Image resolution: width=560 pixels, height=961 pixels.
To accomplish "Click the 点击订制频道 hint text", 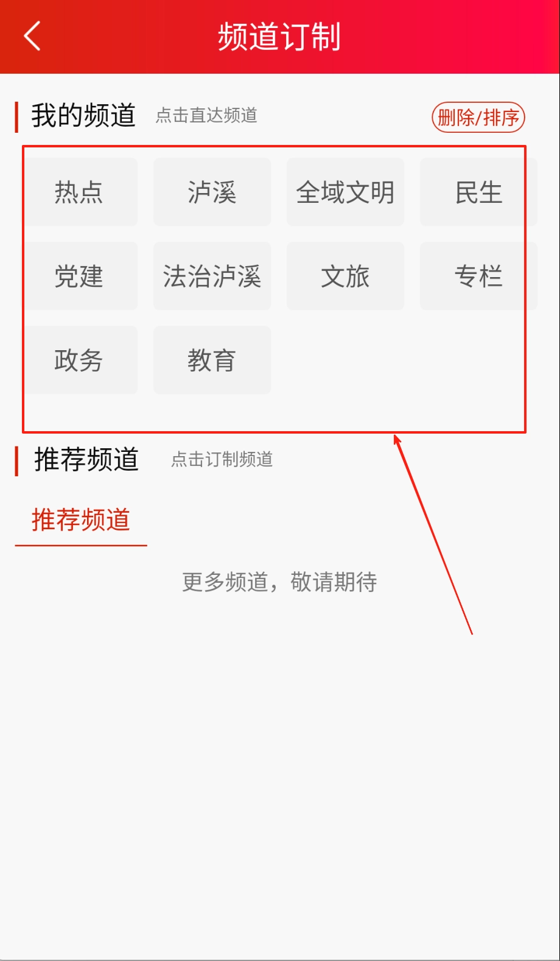I will click(x=222, y=459).
